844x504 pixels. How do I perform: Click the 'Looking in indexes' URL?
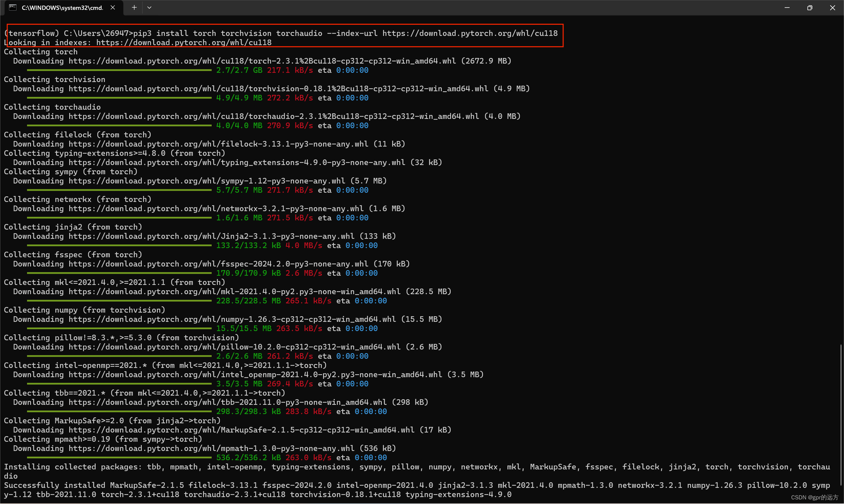(184, 42)
